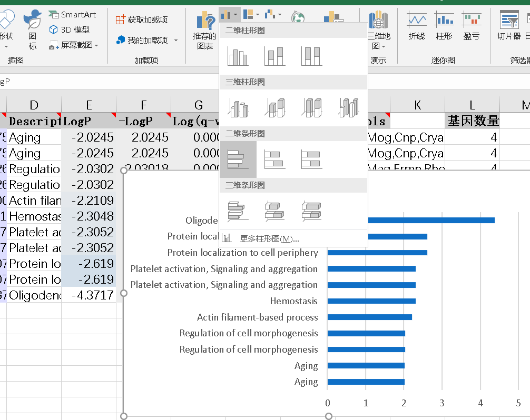Click 获取加载项
This screenshot has width=530, height=420.
[142, 19]
